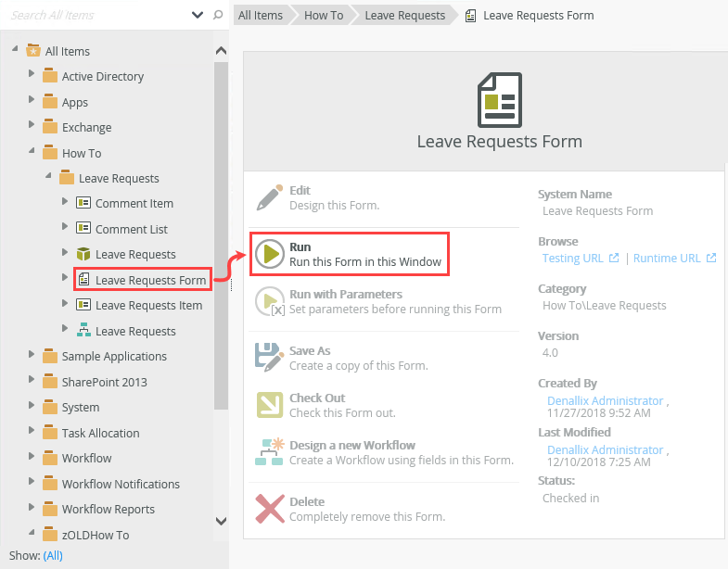Click the Active Directory folder icon
This screenshot has height=569, width=728.
(x=50, y=76)
